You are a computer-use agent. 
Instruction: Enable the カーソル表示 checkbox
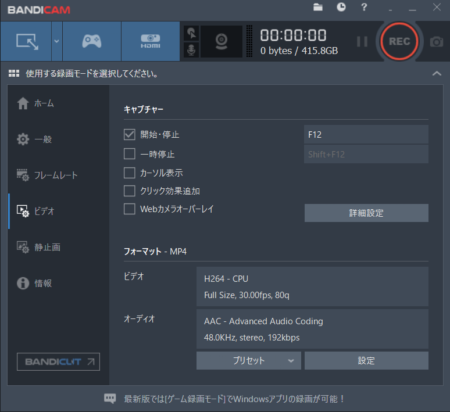[x=129, y=173]
